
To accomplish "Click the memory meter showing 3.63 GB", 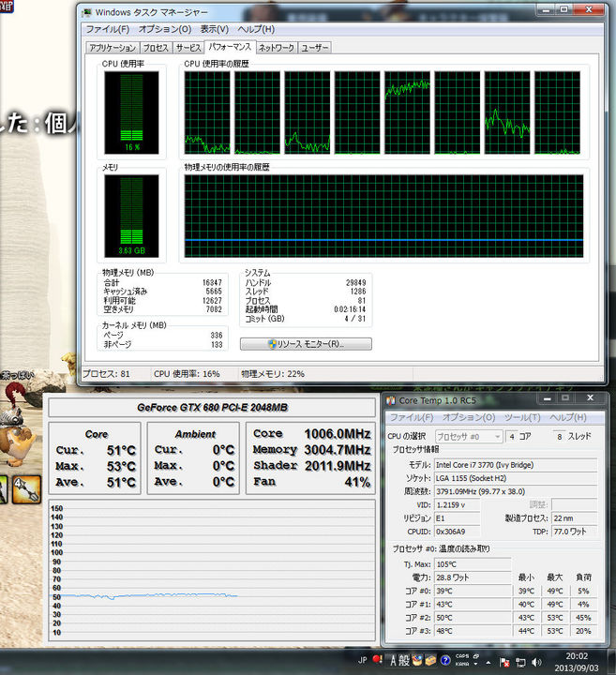I will pos(131,216).
